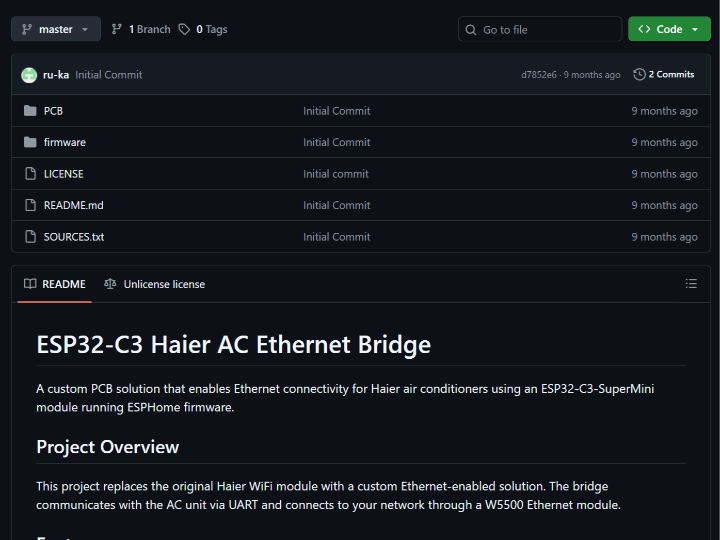Click the PCB folder icon
Viewport: 720px width, 540px height.
click(30, 111)
